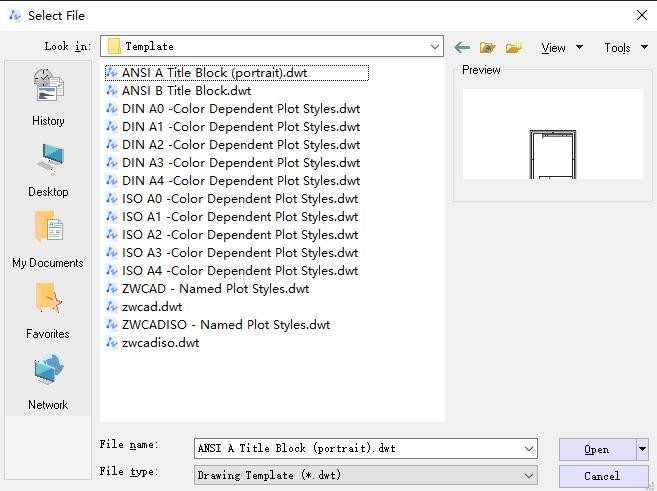Expand the File type dropdown
The width and height of the screenshot is (657, 491).
click(528, 475)
